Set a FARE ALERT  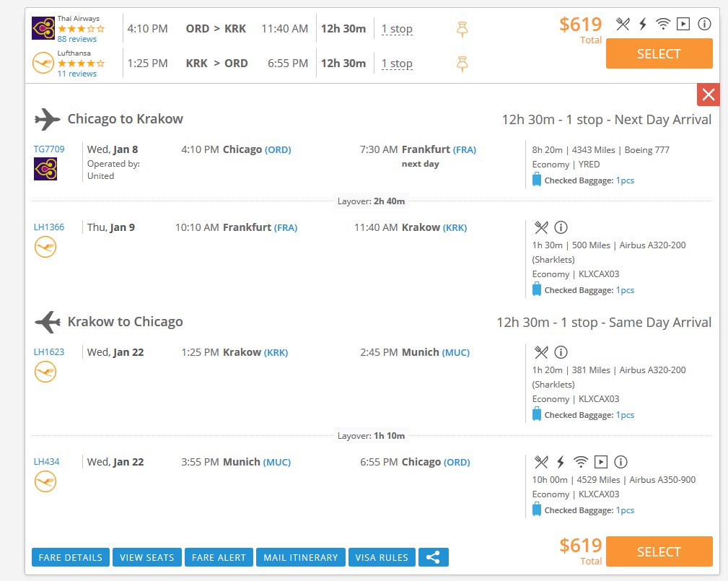(x=219, y=557)
